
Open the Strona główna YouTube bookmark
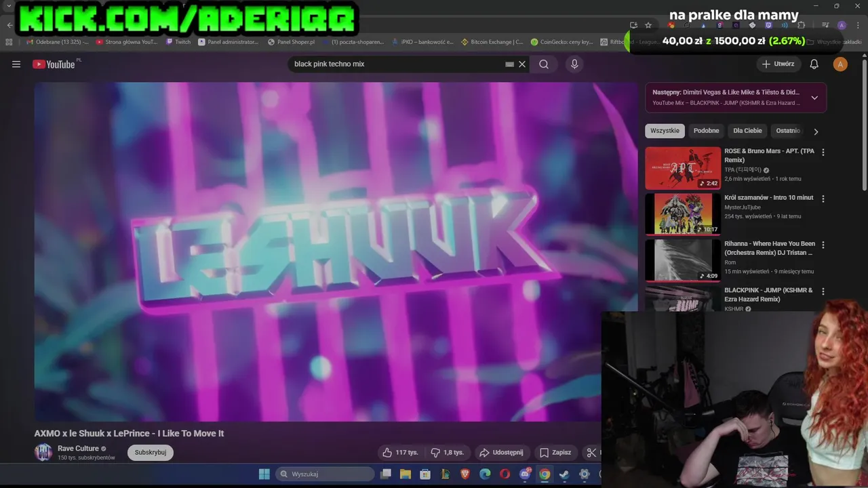tap(127, 42)
